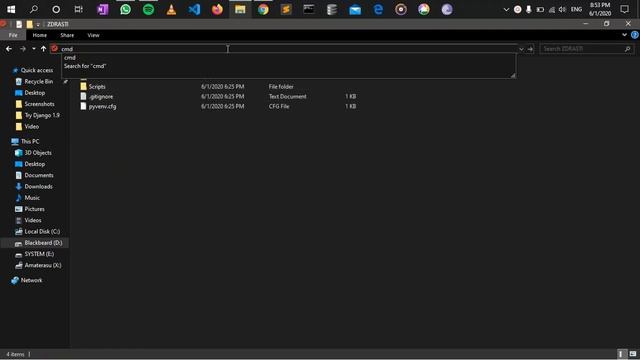Screen dimensions: 640x360
Task: Switch to the Home ribbon tab
Action: [40, 35]
